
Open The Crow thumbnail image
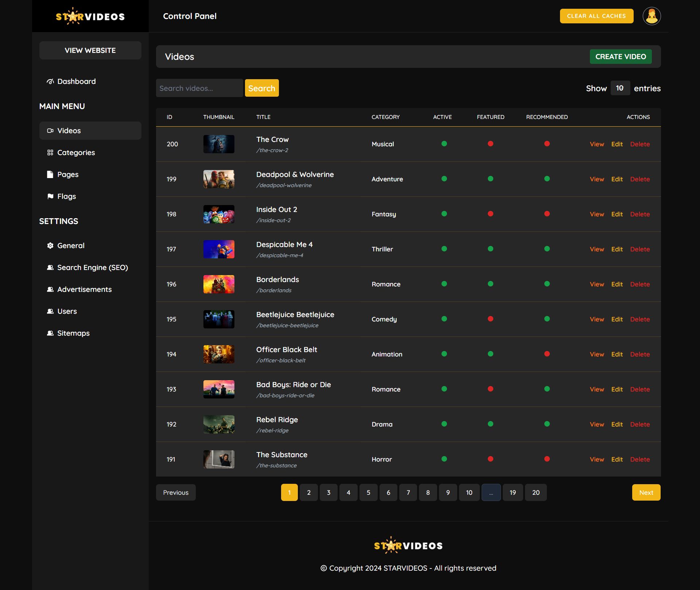click(219, 144)
